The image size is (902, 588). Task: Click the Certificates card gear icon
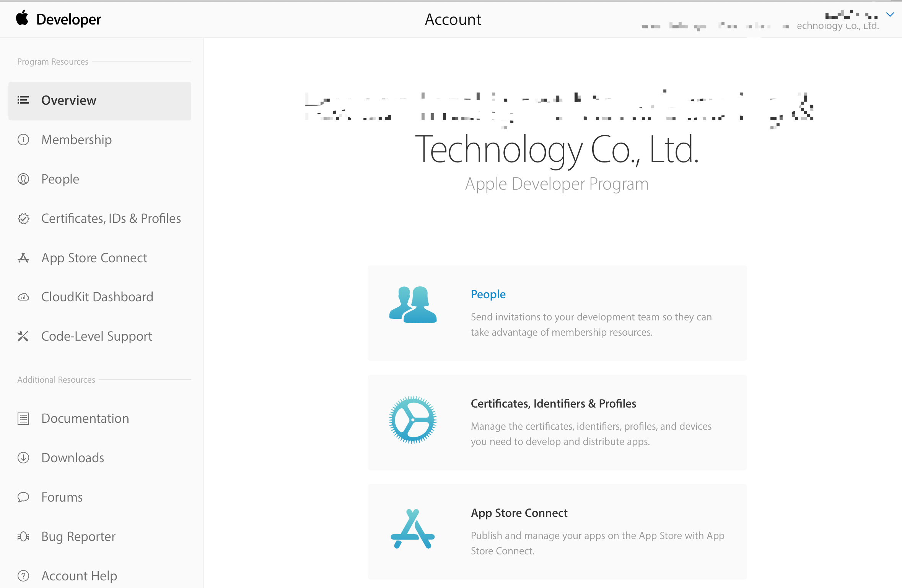[x=413, y=420]
